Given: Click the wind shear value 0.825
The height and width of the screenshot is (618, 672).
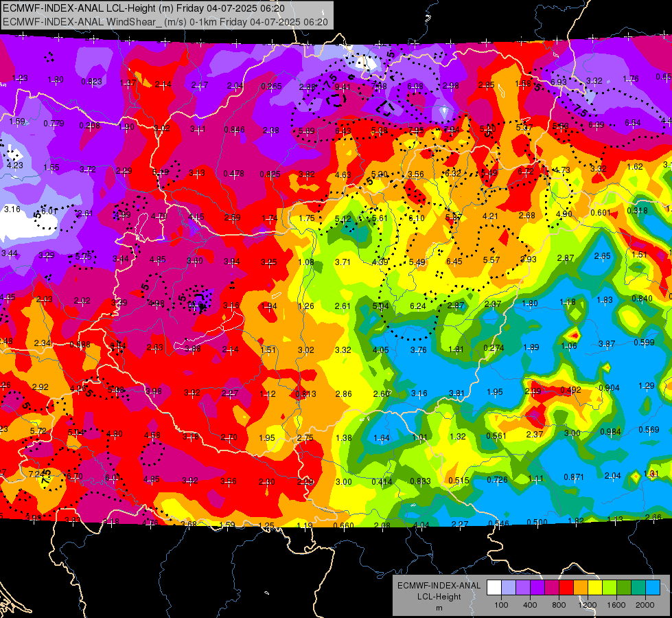Looking at the screenshot, I should pos(270,174).
